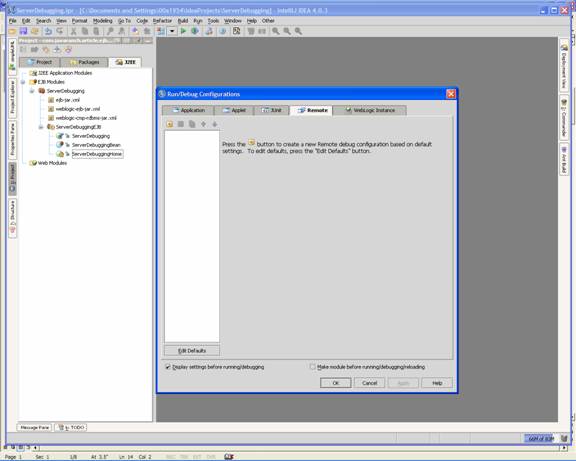Open the Deployment View side panel
Screen dimensions: 576x461
point(564,66)
